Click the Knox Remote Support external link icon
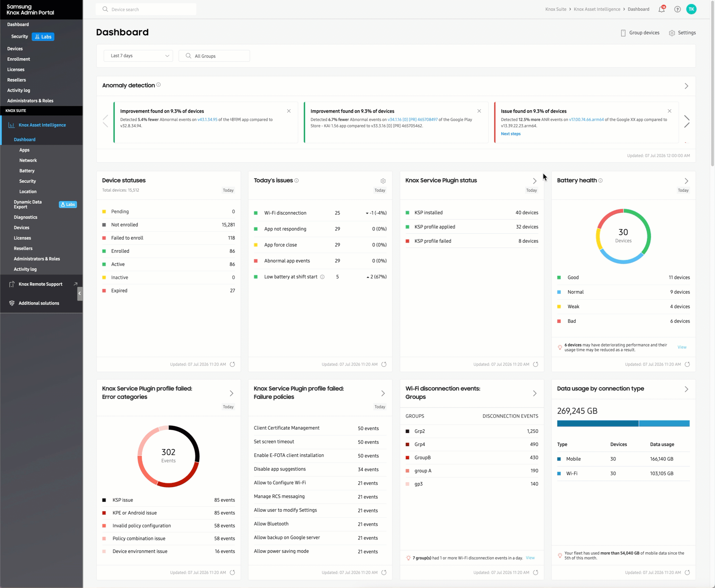 [x=75, y=284]
